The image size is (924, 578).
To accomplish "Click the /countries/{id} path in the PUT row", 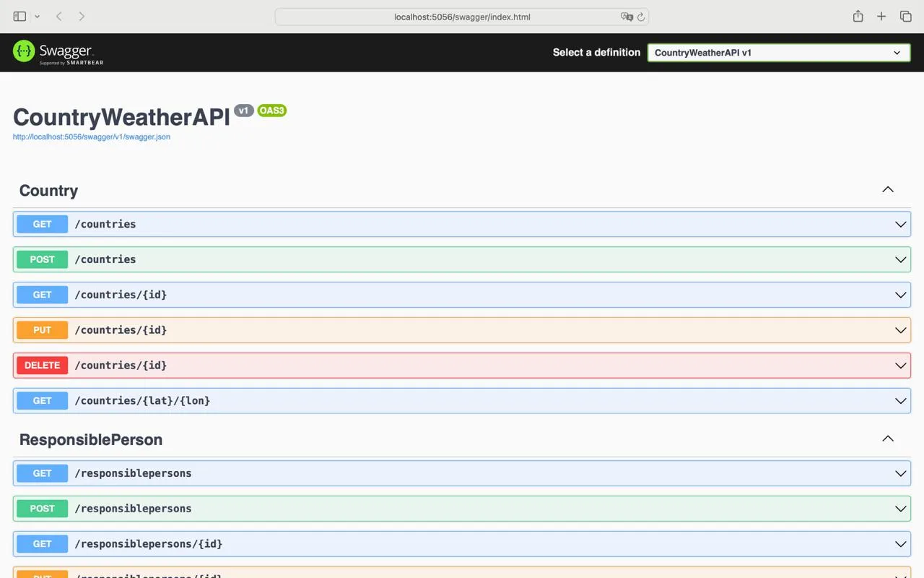I will pos(121,330).
